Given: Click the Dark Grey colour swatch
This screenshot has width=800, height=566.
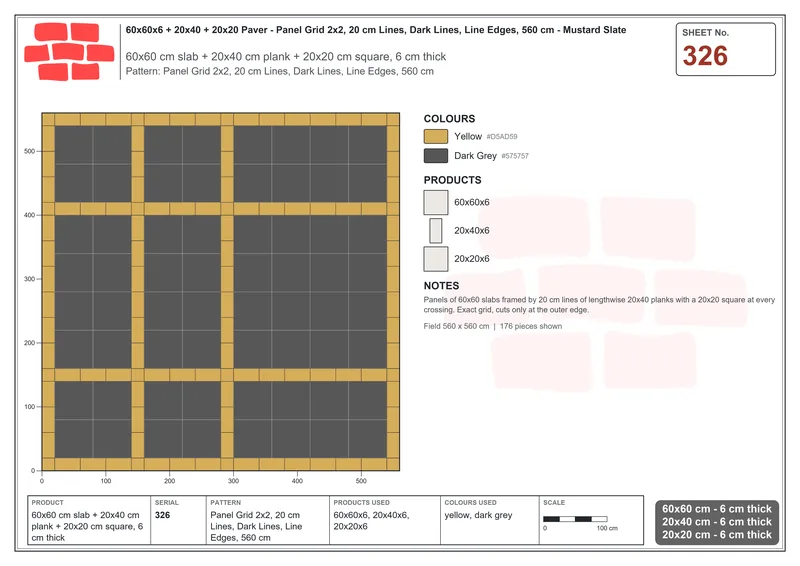Looking at the screenshot, I should [x=436, y=156].
